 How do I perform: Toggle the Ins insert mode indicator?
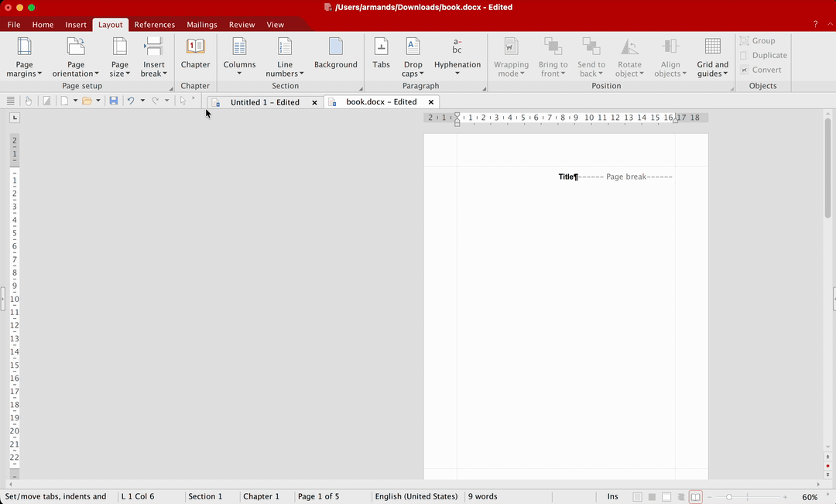point(612,496)
